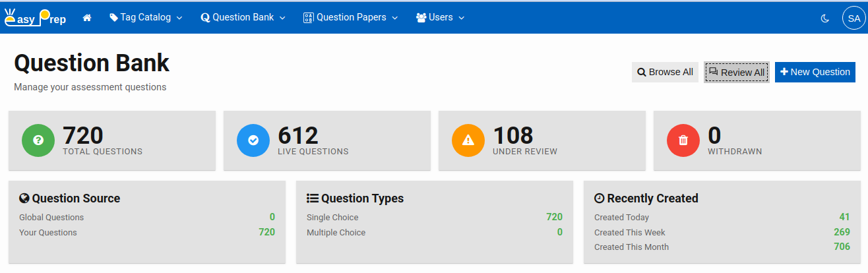The image size is (868, 273).
Task: Expand the Question Bank dropdown arrow
Action: 282,18
